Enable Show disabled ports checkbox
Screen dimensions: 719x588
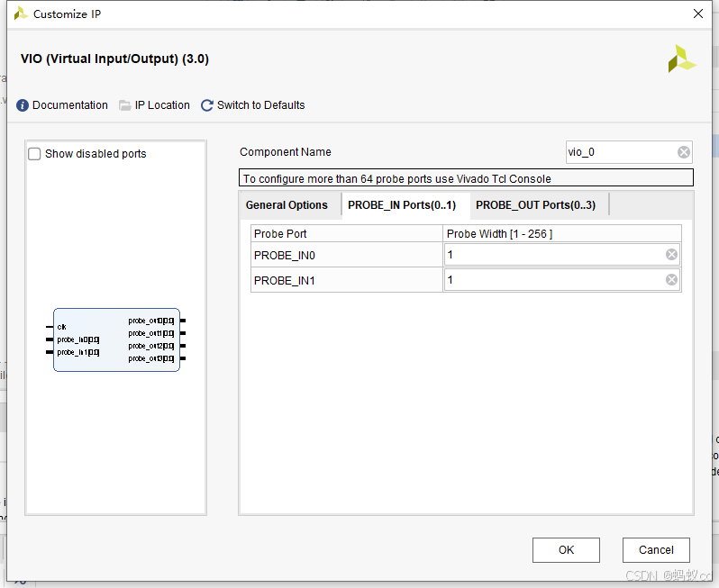pyautogui.click(x=34, y=154)
